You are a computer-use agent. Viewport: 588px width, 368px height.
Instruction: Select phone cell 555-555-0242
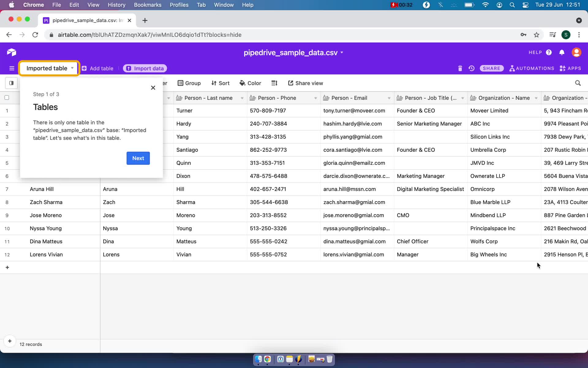tap(284, 242)
